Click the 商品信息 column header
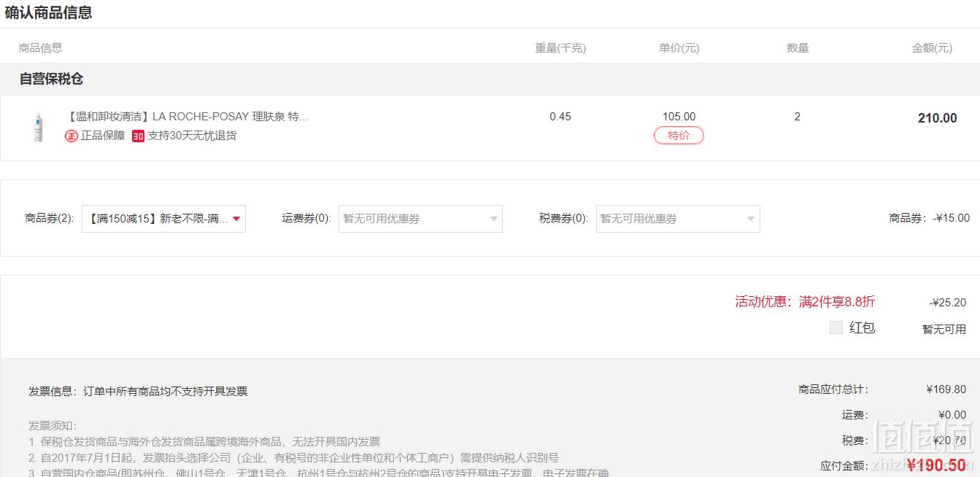This screenshot has height=477, width=980. pos(40,48)
